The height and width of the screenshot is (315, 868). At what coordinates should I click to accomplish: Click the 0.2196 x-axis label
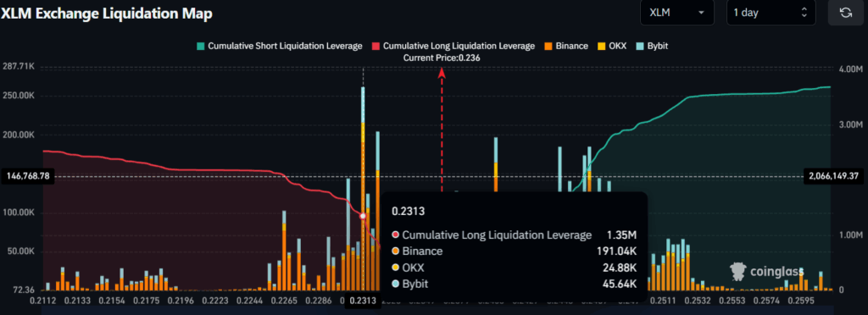pos(181,301)
